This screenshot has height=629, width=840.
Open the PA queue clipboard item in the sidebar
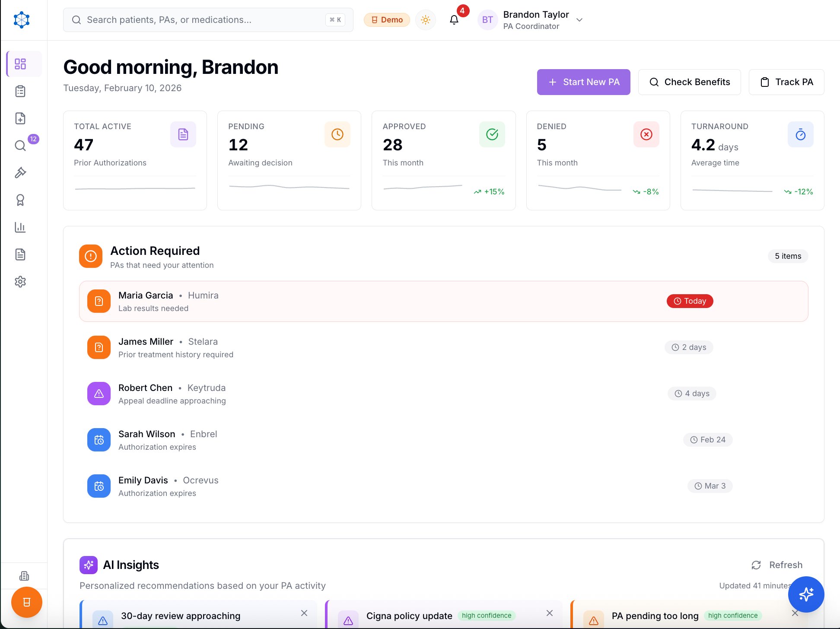tap(20, 91)
